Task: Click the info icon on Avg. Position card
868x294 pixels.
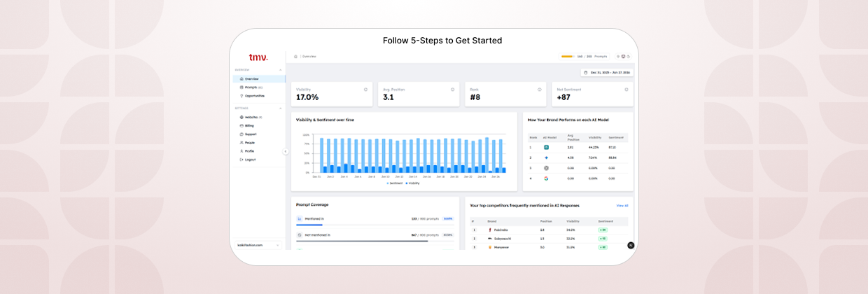Action: (452, 90)
